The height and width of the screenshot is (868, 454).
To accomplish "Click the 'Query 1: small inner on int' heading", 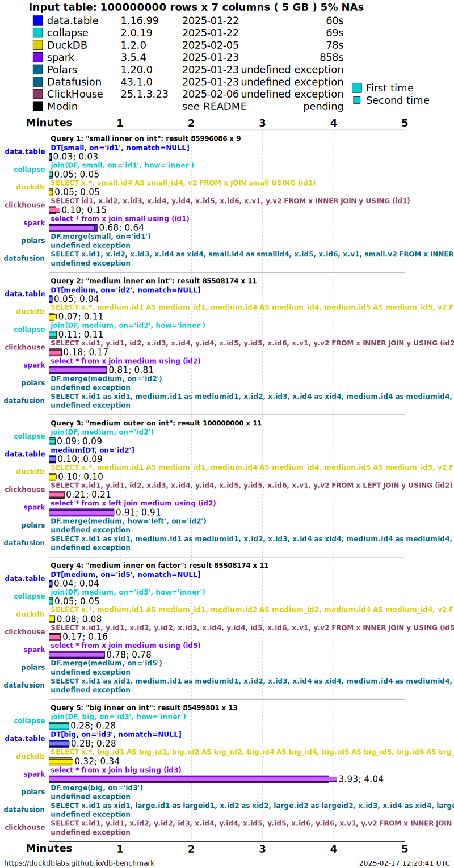I will tap(146, 138).
